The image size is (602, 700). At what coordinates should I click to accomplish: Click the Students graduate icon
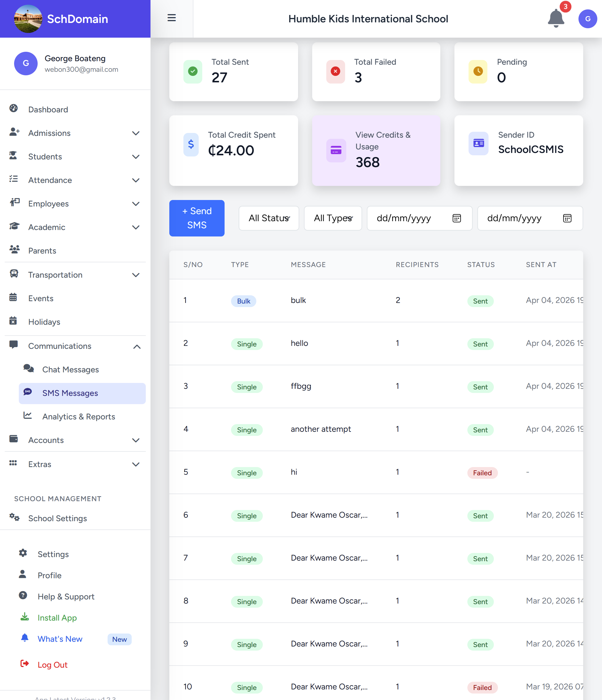point(13,155)
